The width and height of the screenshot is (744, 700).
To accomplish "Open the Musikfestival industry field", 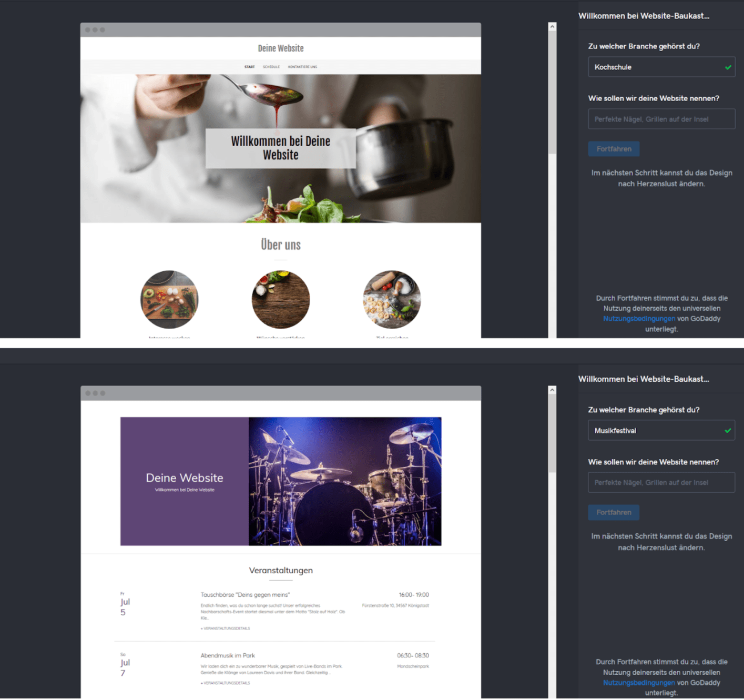I will [661, 430].
